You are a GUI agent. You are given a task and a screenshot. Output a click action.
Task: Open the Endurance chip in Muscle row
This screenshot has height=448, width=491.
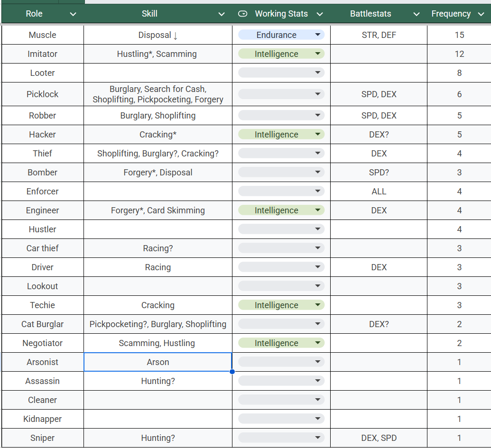coord(281,35)
